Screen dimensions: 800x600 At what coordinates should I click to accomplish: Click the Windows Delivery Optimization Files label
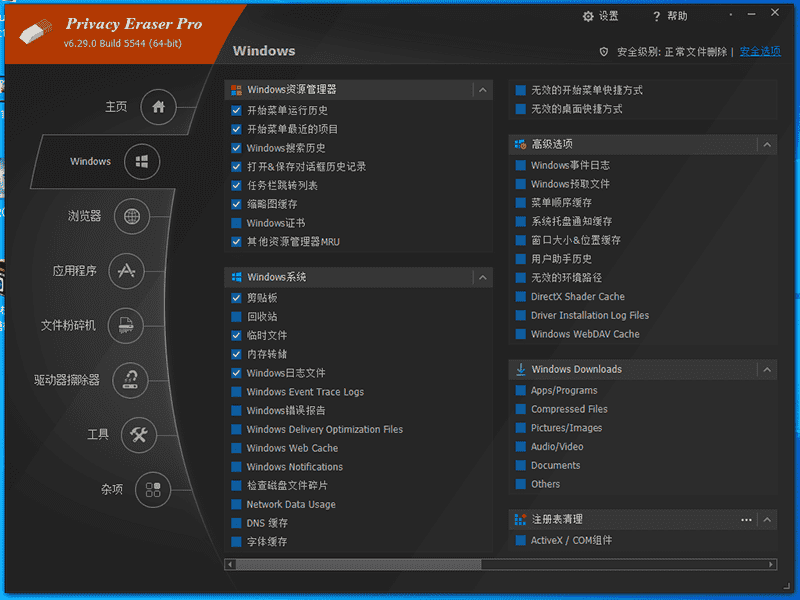(324, 430)
